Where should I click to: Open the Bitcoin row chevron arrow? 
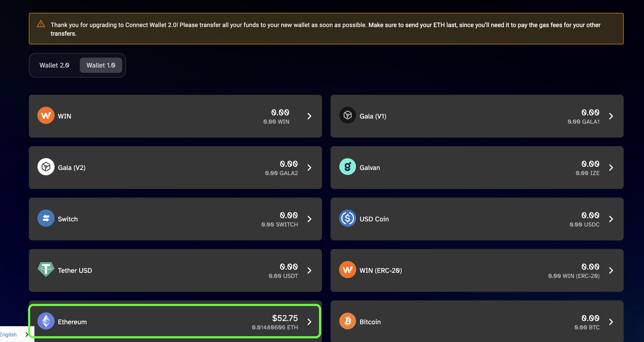[x=611, y=322]
